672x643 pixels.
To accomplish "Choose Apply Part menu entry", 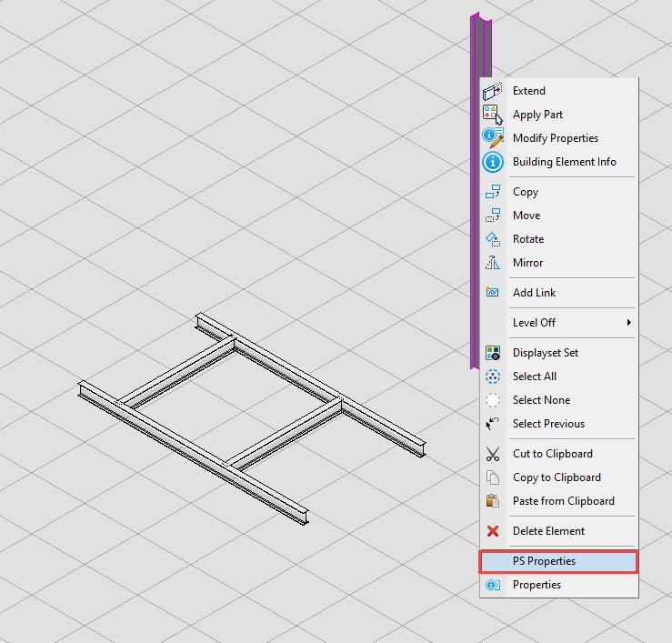I will 559,115.
